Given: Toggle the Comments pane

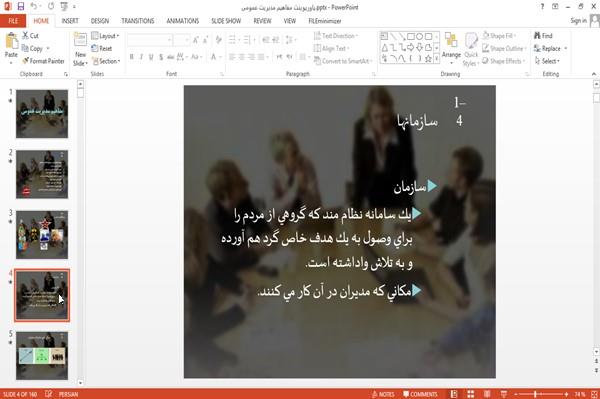Looking at the screenshot, I should pos(420,394).
